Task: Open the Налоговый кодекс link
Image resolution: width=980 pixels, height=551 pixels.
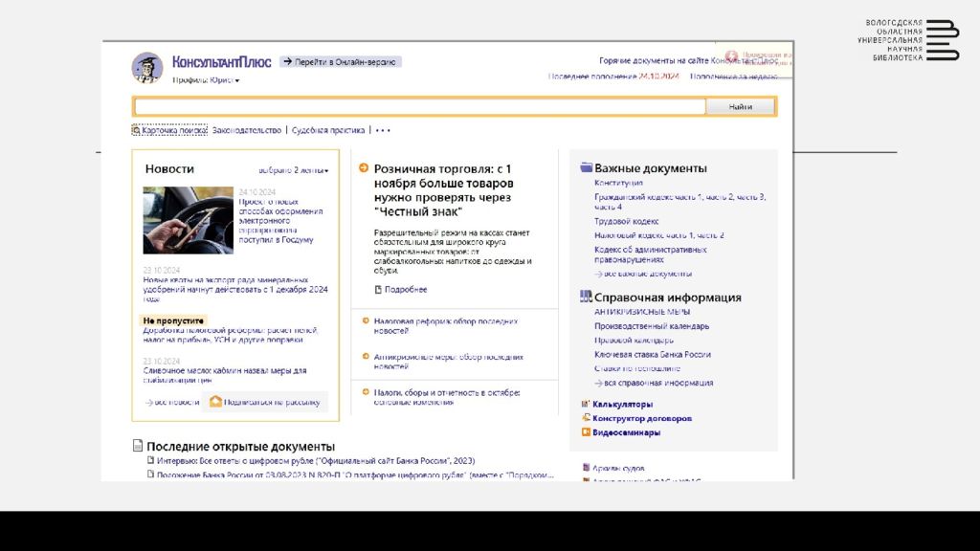Action: [658, 235]
